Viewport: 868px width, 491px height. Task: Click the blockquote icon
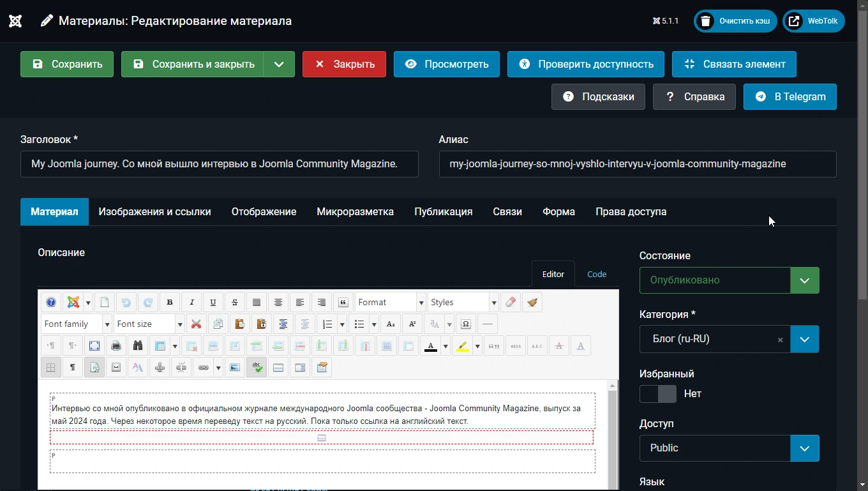[x=343, y=303]
